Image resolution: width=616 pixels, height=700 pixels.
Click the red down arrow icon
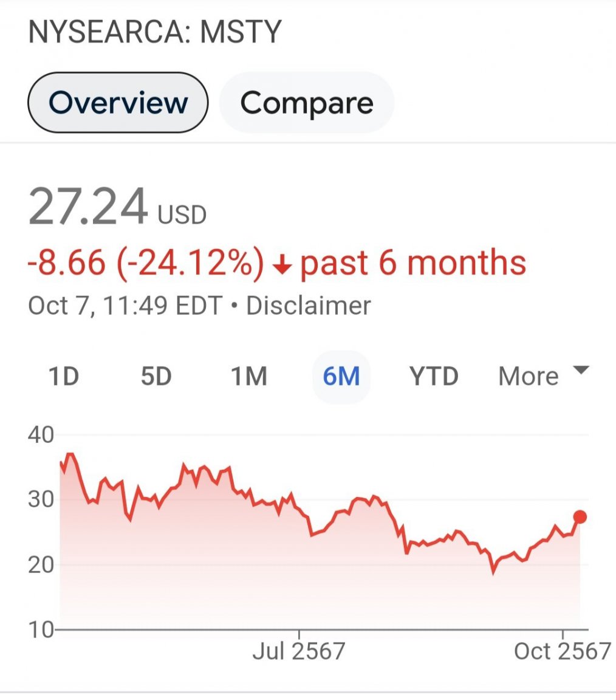pos(282,266)
